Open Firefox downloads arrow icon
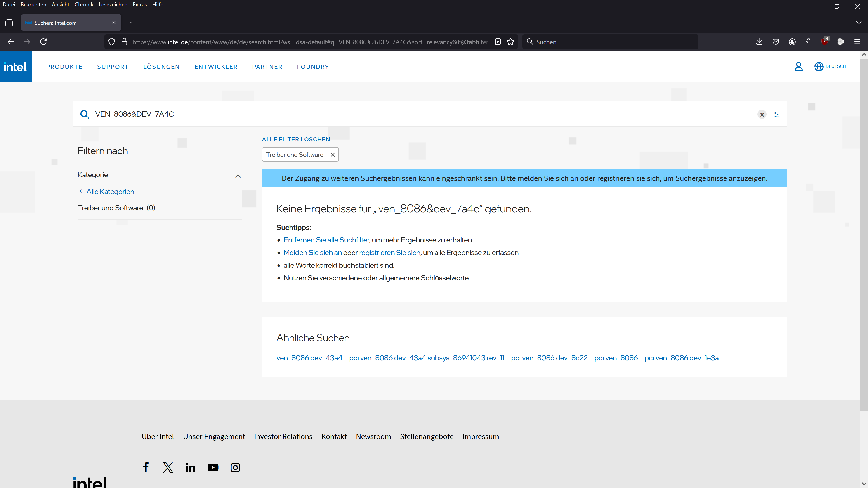 759,42
